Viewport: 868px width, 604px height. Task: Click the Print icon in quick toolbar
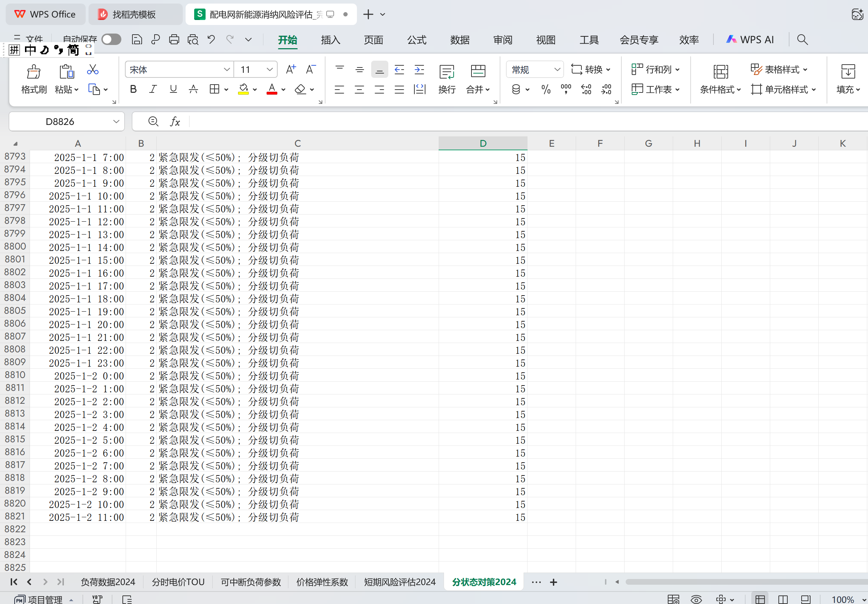tap(174, 39)
